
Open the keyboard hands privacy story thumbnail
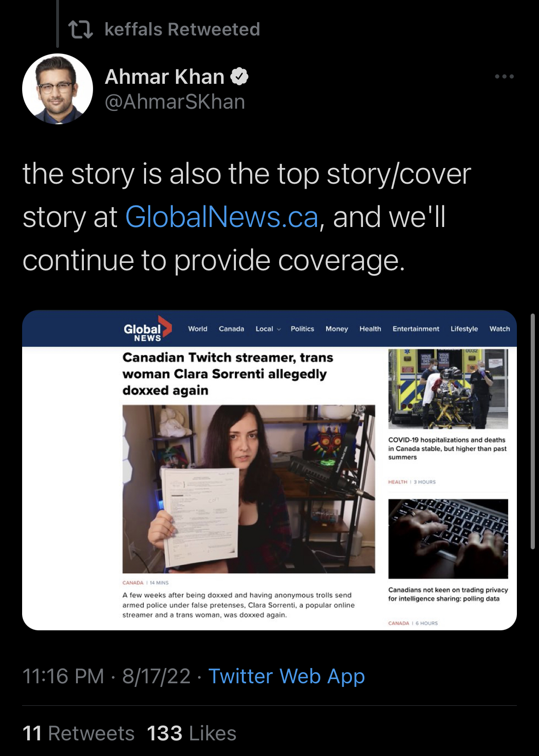448,539
